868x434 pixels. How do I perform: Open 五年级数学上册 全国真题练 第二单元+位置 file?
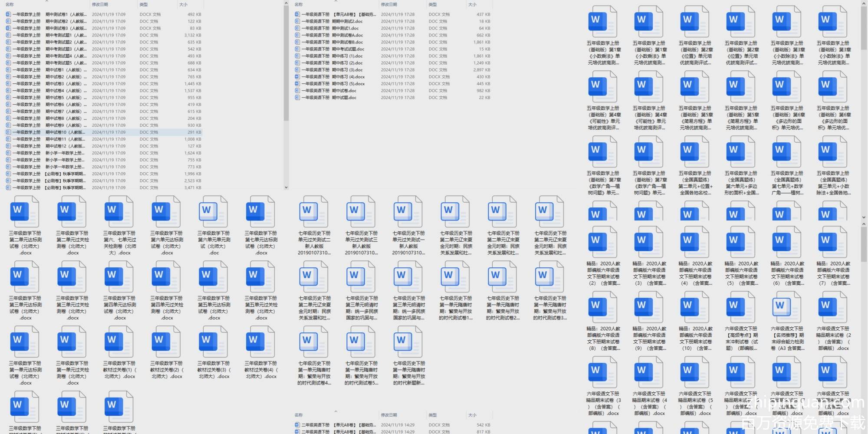coord(695,151)
